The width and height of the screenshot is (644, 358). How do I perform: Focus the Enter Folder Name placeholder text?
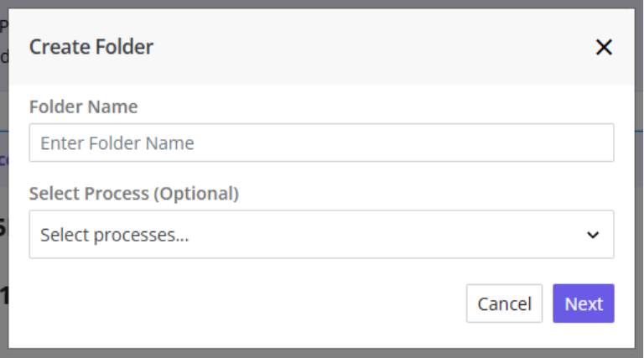pyautogui.click(x=117, y=143)
